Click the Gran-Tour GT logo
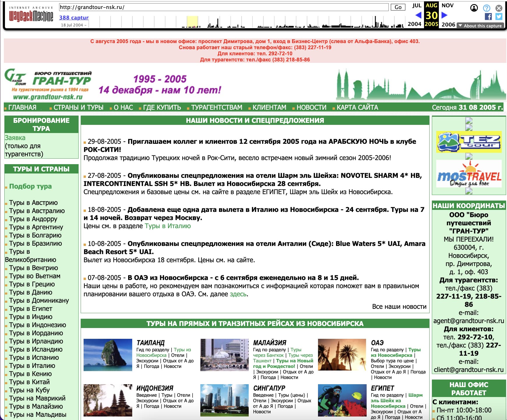 (48, 84)
